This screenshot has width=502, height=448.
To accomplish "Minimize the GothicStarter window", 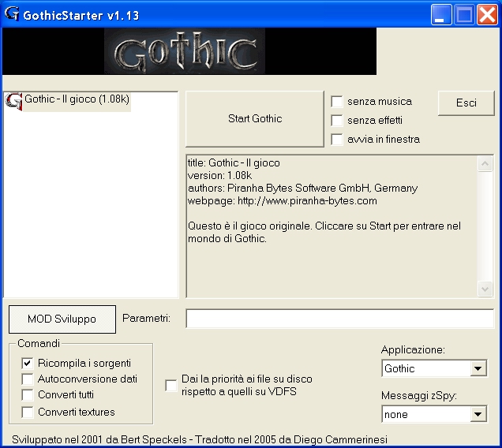I will click(x=441, y=15).
